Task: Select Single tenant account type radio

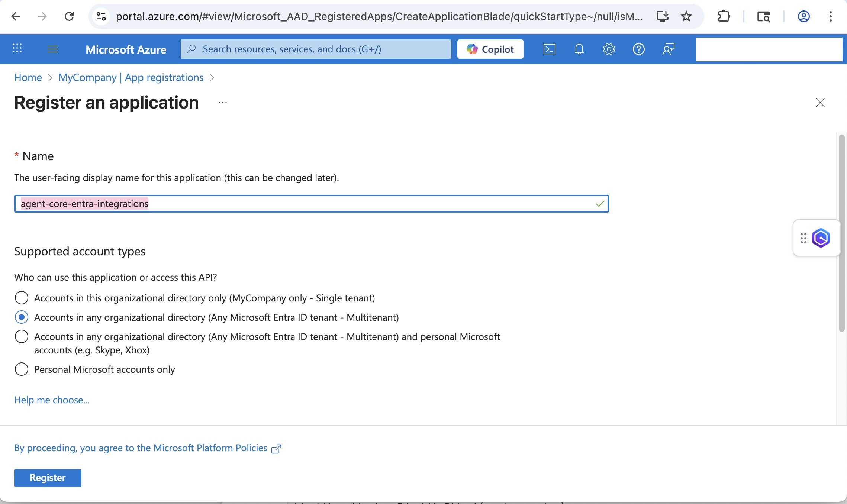Action: pos(22,298)
